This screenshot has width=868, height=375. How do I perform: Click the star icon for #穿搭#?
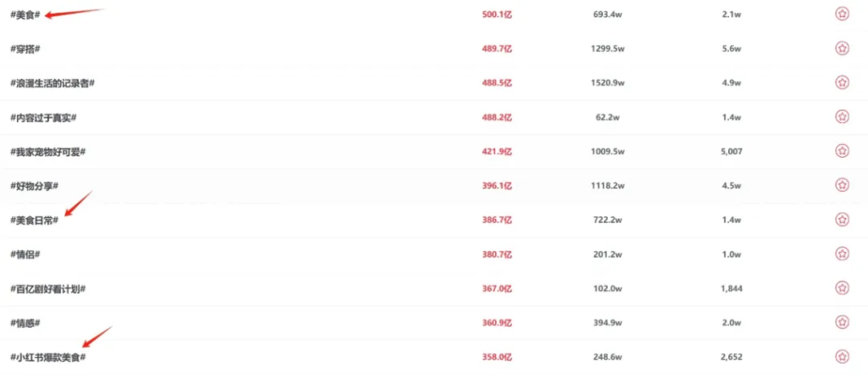pyautogui.click(x=842, y=49)
